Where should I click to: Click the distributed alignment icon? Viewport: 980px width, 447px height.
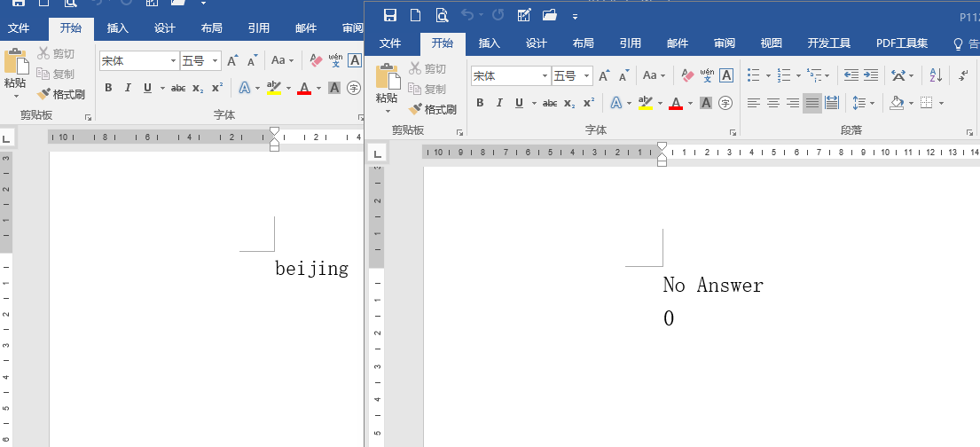pos(831,103)
